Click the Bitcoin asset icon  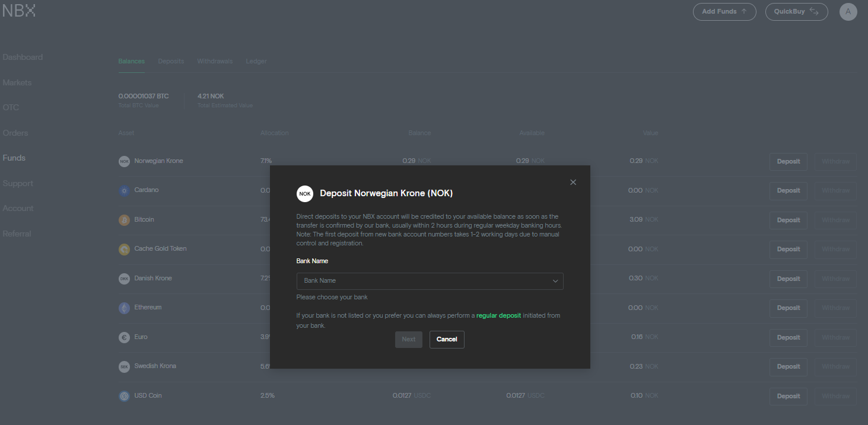coord(124,220)
